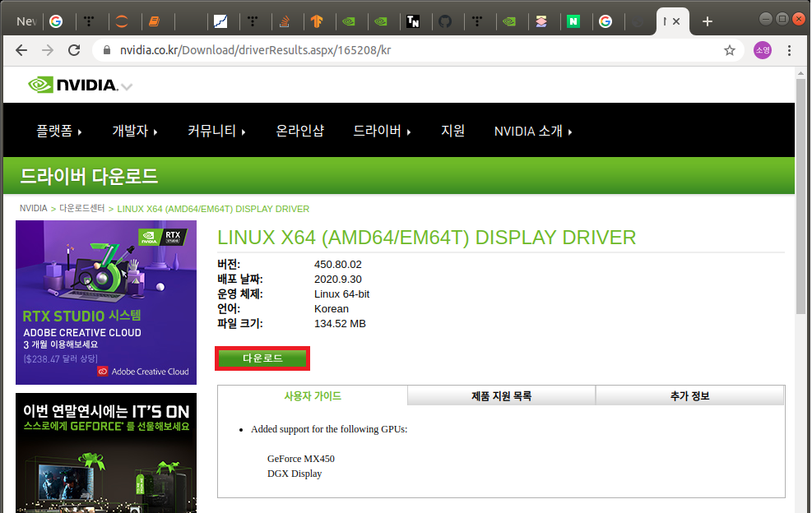
Task: Select the 사용자 가이드 tab
Action: tap(313, 396)
